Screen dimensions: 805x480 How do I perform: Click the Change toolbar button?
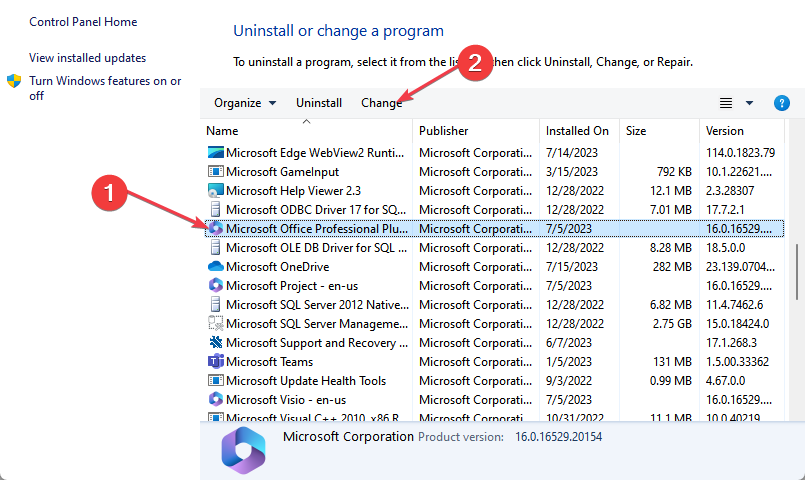(x=381, y=103)
